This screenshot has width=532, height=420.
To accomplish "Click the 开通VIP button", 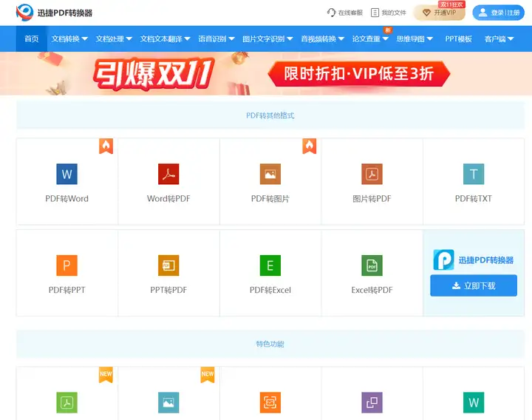I will tap(440, 13).
